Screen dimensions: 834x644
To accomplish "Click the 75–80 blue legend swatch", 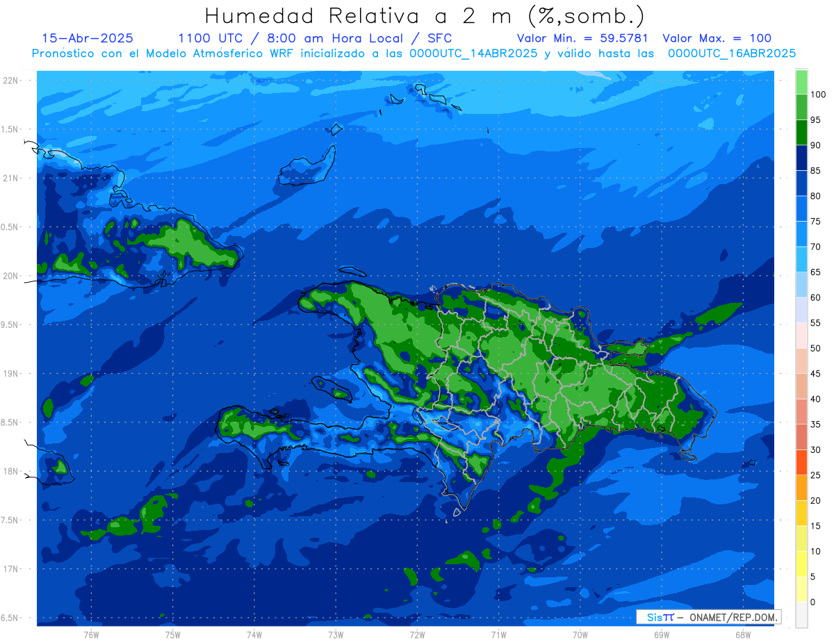I will 801,209.
